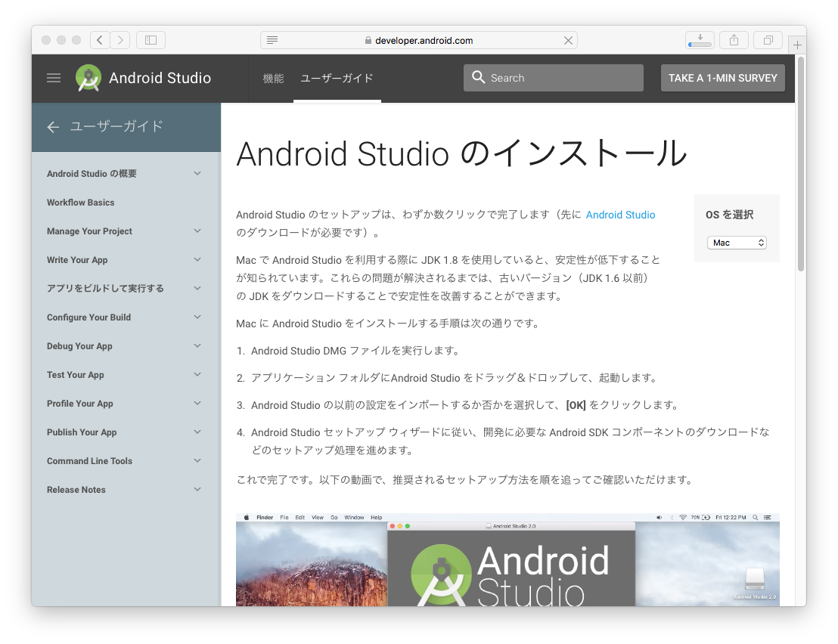Click the developer.android.com address bar
Image resolution: width=838 pixels, height=644 pixels.
click(418, 40)
